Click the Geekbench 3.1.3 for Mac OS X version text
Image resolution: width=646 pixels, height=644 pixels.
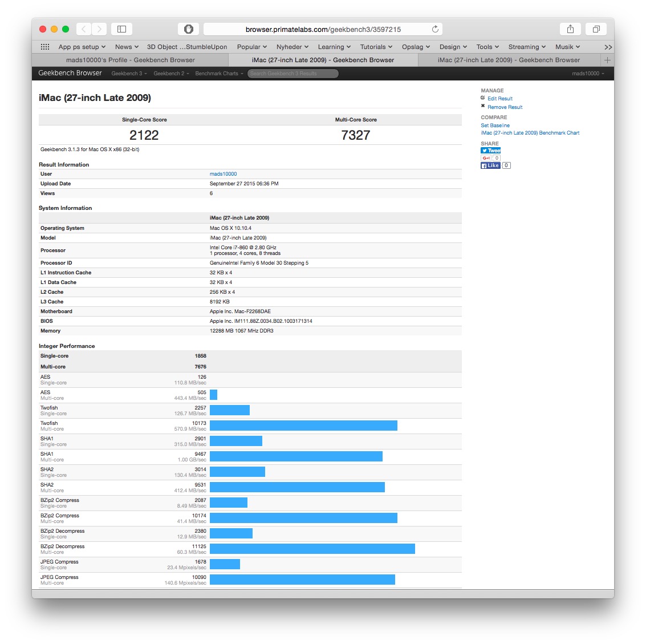90,149
